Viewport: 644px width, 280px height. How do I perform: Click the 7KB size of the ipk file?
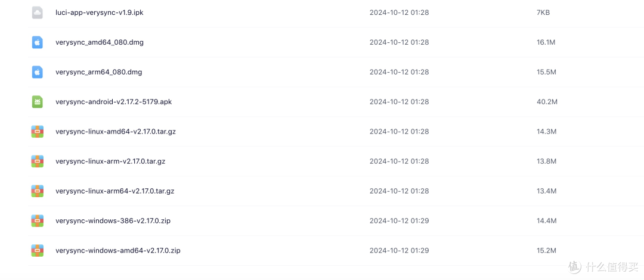543,13
